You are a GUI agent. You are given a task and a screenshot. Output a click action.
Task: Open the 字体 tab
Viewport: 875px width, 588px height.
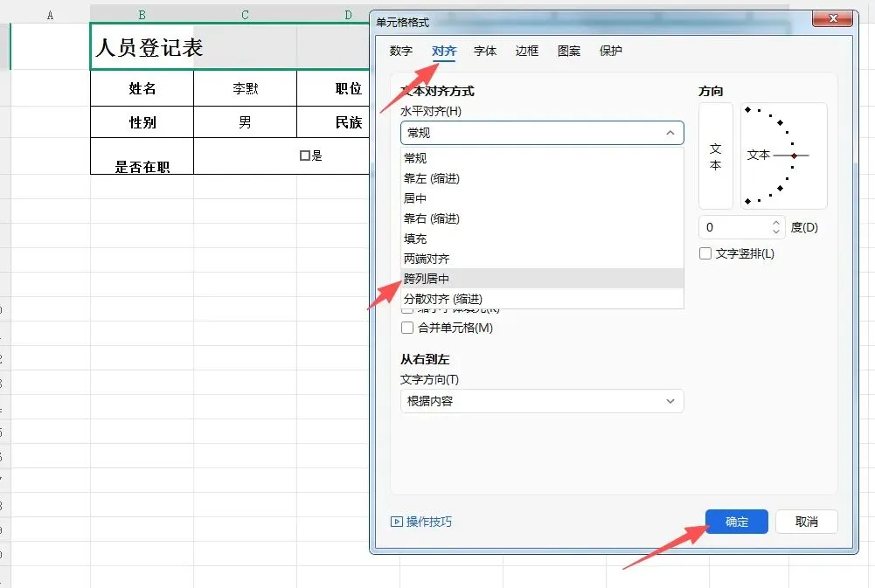pyautogui.click(x=485, y=51)
